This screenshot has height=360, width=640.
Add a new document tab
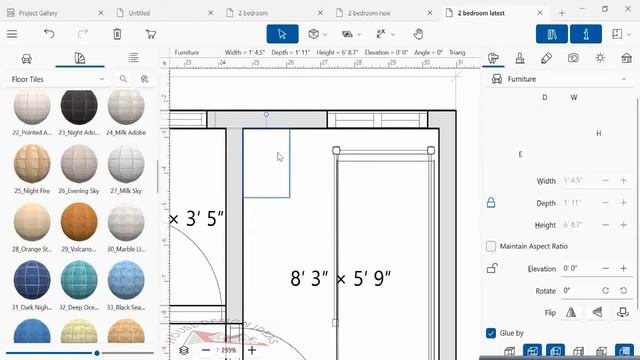pyautogui.click(x=562, y=13)
